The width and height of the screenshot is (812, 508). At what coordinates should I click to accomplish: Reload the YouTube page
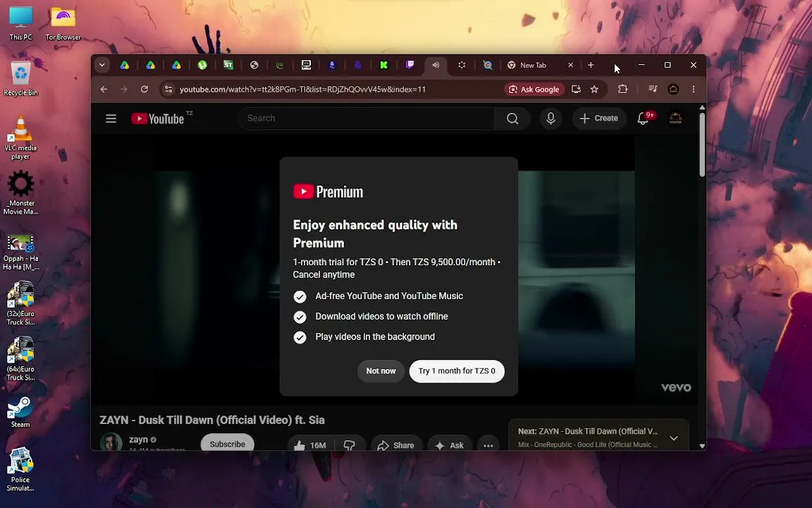(x=144, y=89)
